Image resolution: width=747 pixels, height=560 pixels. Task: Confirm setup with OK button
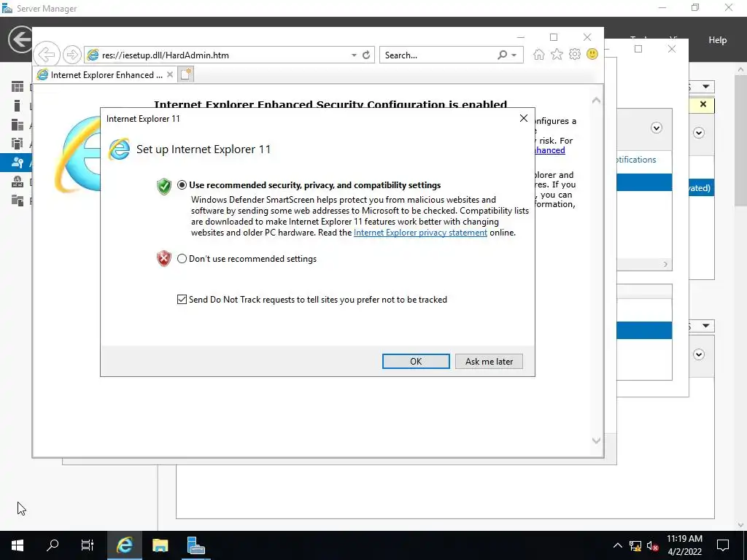[416, 362]
